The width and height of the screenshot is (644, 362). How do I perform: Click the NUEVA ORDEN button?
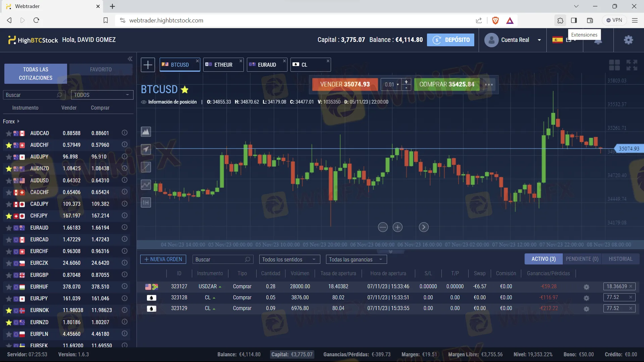point(163,259)
